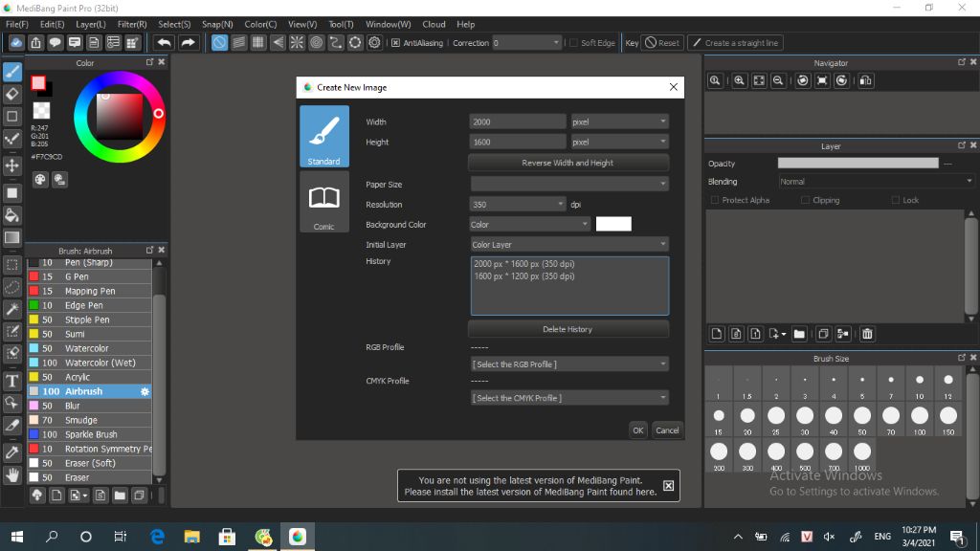Turn snap off with the circle-slash icon

point(219,42)
